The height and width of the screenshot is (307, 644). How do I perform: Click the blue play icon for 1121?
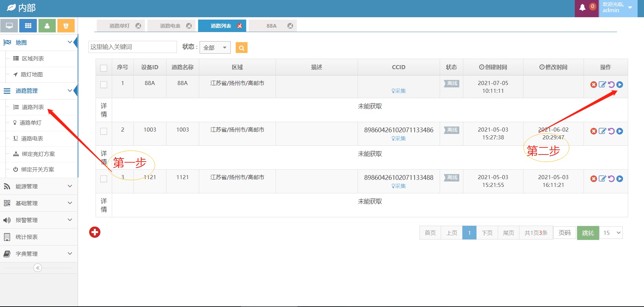pyautogui.click(x=620, y=179)
